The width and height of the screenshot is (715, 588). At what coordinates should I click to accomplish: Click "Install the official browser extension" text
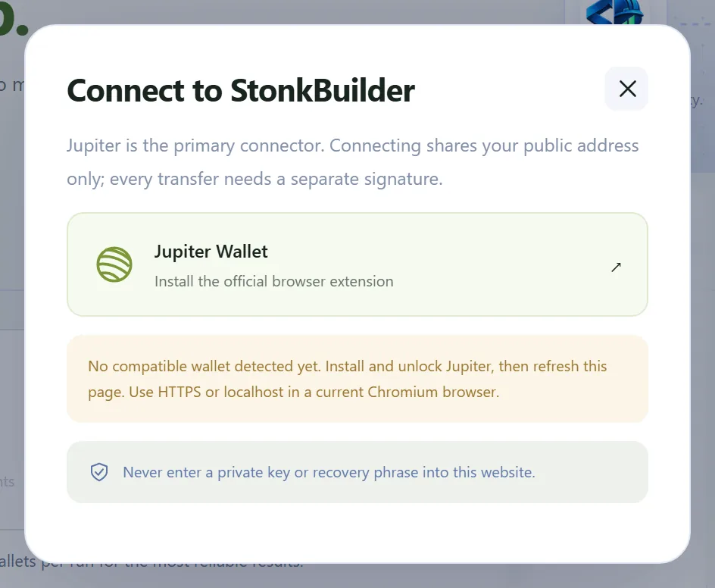(273, 281)
